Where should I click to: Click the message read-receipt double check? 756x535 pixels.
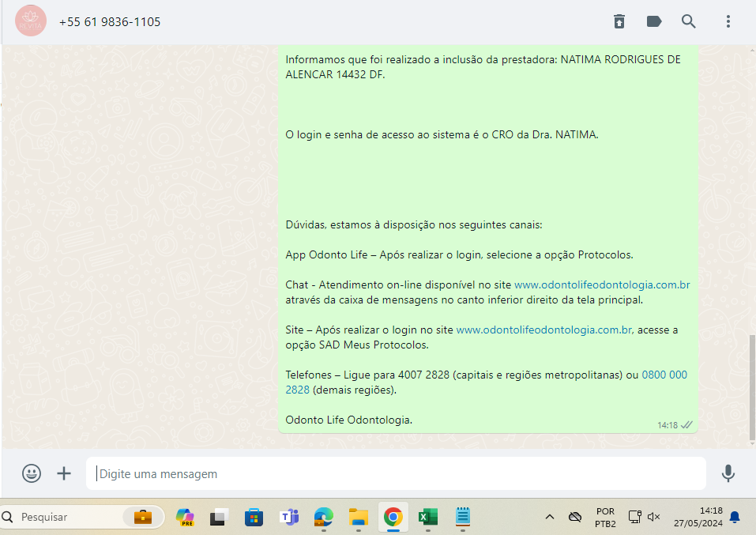686,425
